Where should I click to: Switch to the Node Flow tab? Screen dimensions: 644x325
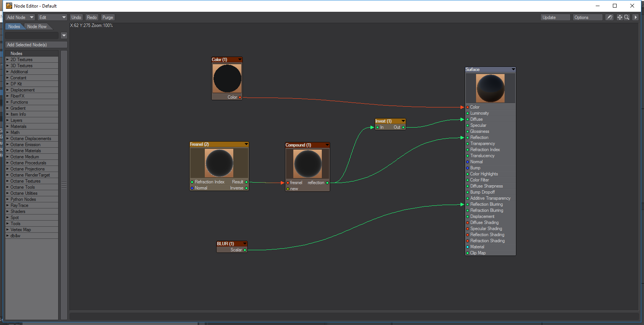37,27
